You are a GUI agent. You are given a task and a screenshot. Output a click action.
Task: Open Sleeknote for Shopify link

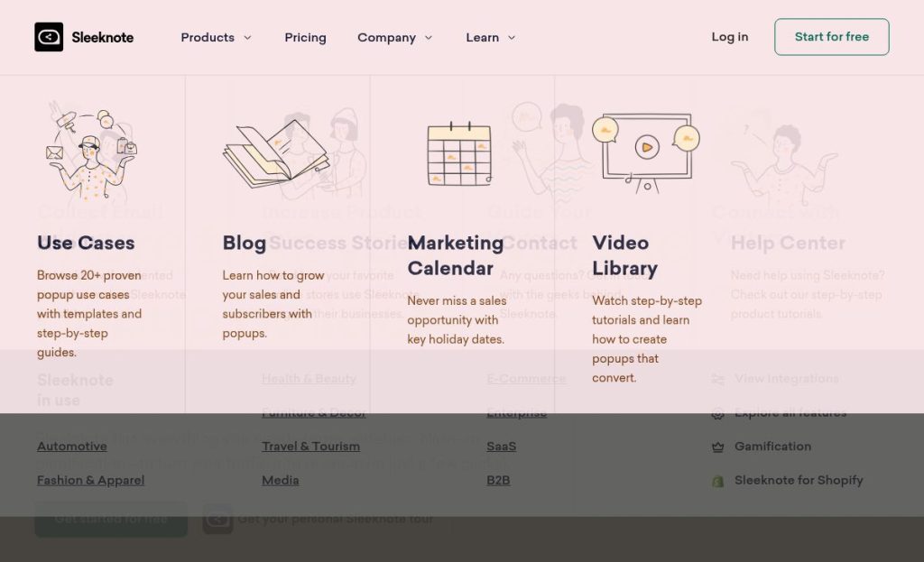point(799,481)
